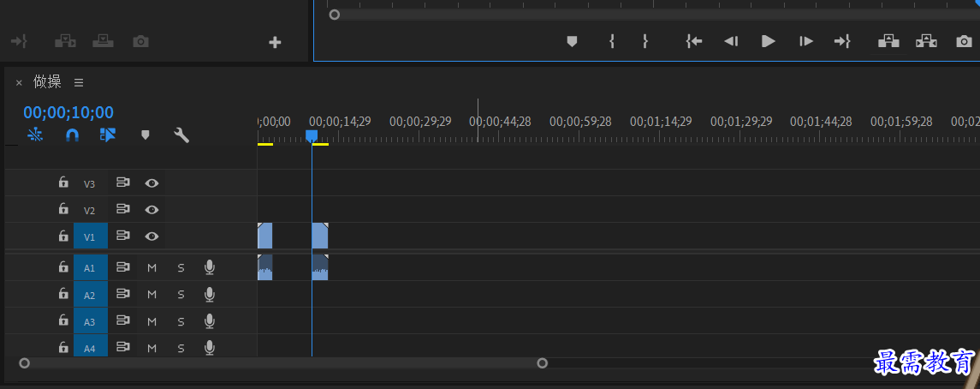
Task: Toggle sync lock on V2
Action: (x=122, y=209)
